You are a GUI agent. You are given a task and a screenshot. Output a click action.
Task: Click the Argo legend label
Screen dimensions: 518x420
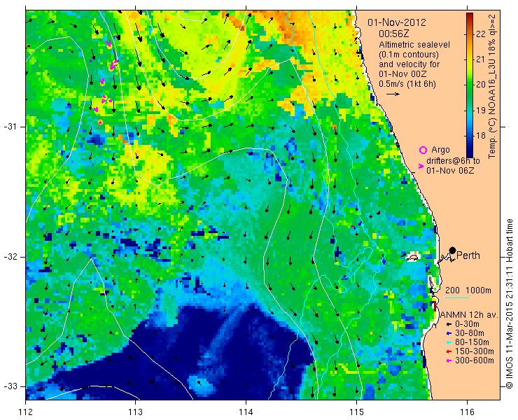(x=440, y=150)
